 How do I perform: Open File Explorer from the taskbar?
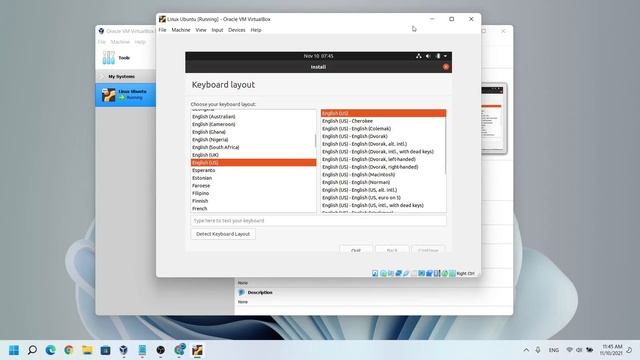click(x=87, y=350)
